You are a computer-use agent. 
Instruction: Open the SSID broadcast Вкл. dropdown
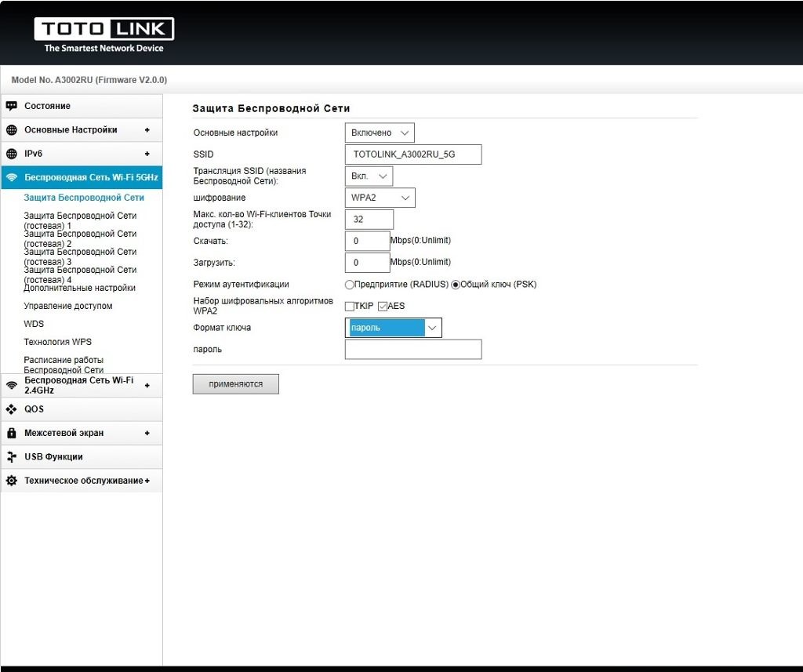click(369, 176)
